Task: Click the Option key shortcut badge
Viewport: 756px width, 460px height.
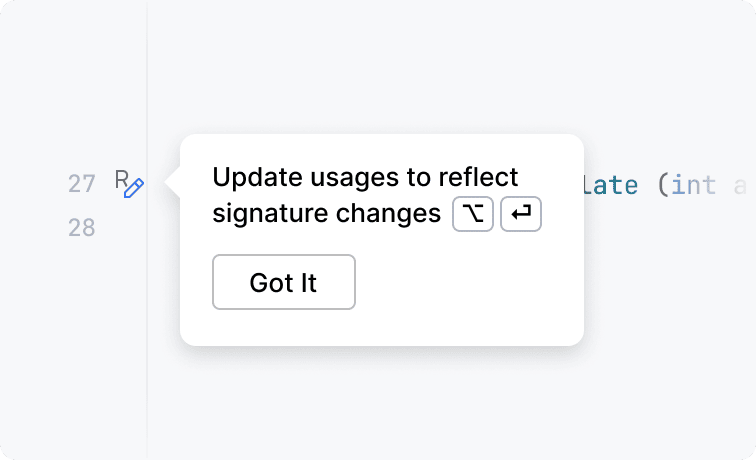Action: (473, 214)
